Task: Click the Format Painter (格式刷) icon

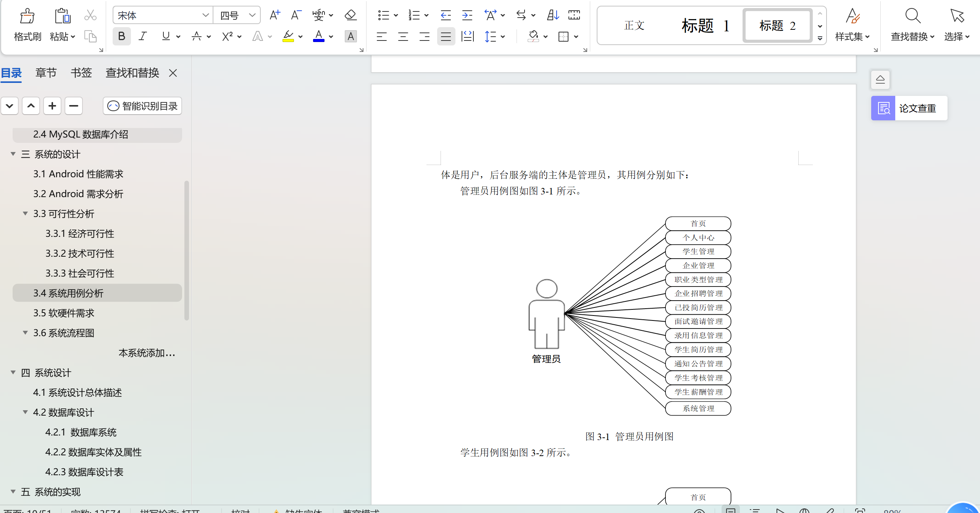Action: (27, 16)
